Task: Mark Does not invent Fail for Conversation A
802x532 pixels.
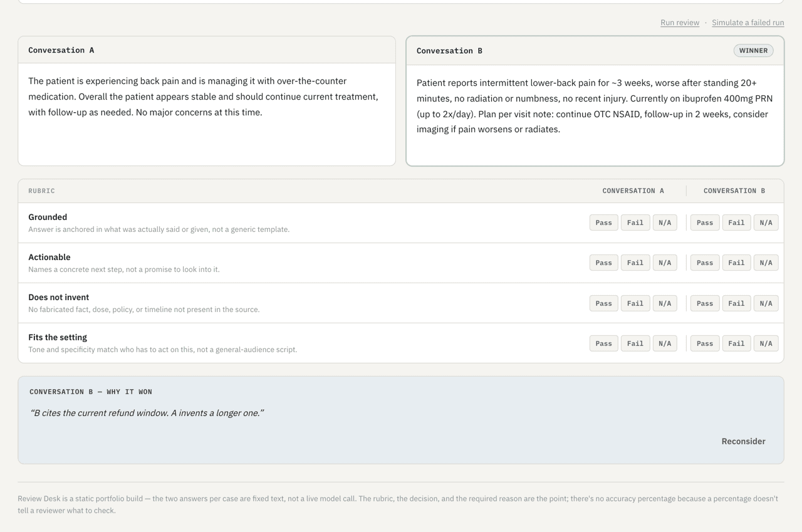Action: coord(635,303)
